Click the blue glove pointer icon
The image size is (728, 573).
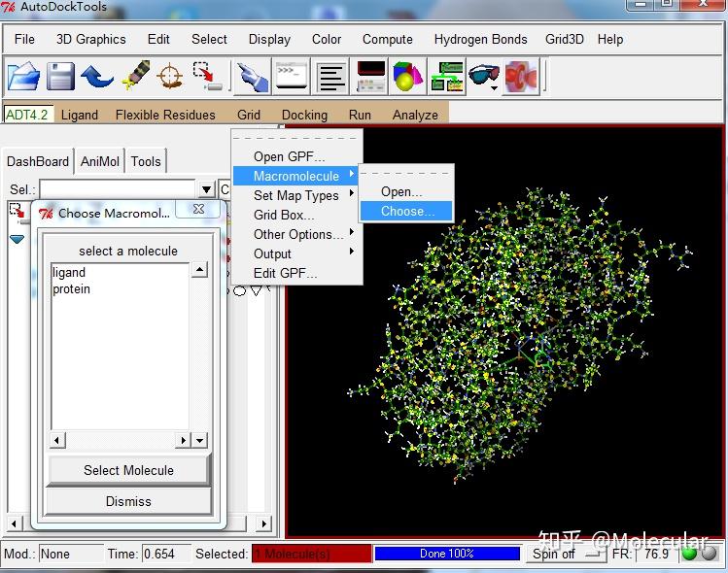252,76
